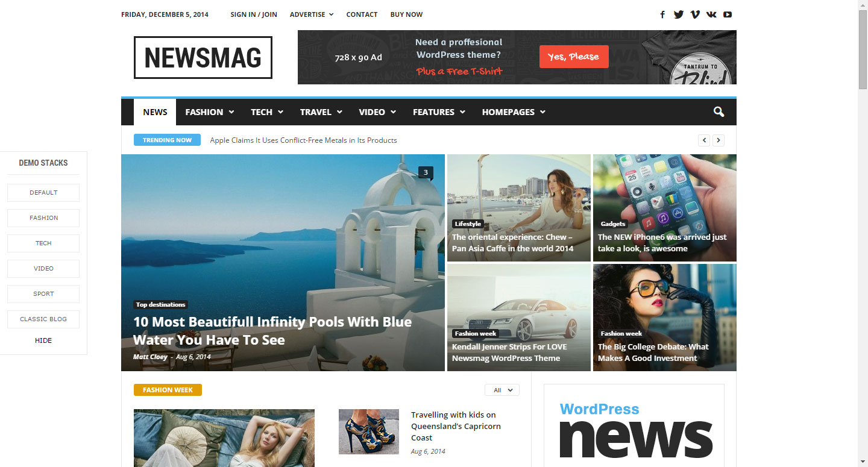The width and height of the screenshot is (868, 467).
Task: Click the NEWSMAG logo
Action: pos(203,57)
